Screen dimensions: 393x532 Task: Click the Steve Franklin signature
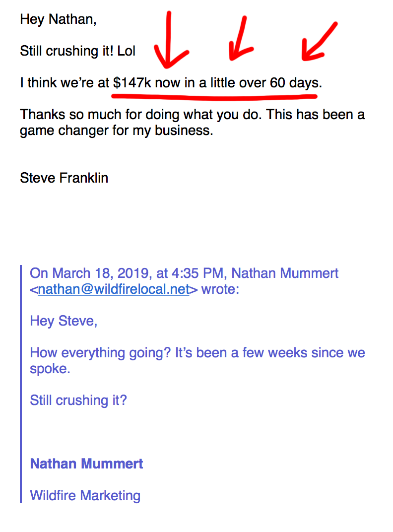coord(64,178)
